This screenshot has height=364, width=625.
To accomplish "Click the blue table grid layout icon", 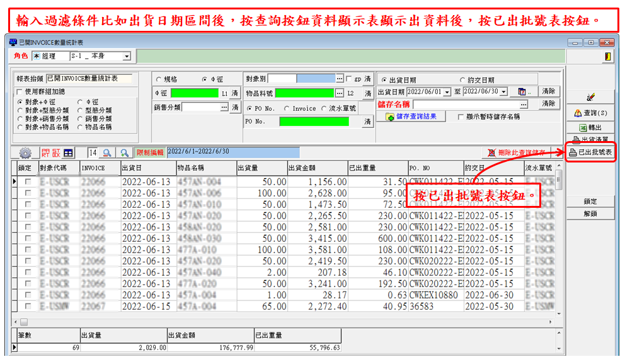I will coord(68,153).
